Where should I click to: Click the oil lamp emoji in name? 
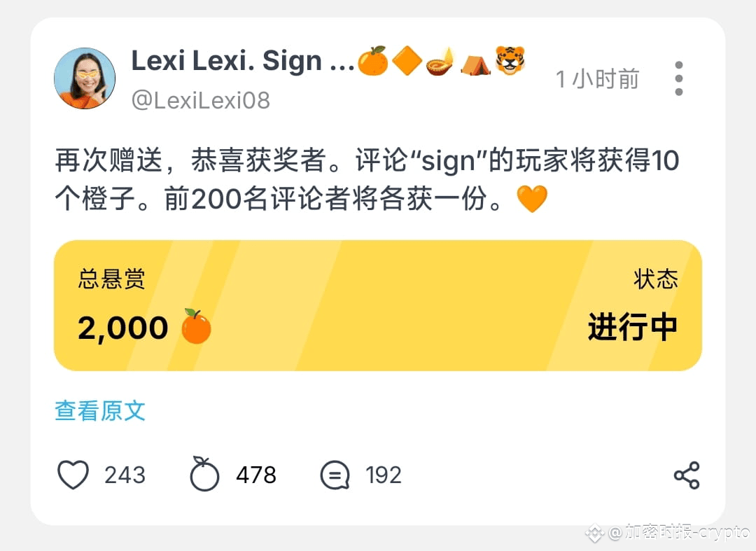click(x=441, y=62)
